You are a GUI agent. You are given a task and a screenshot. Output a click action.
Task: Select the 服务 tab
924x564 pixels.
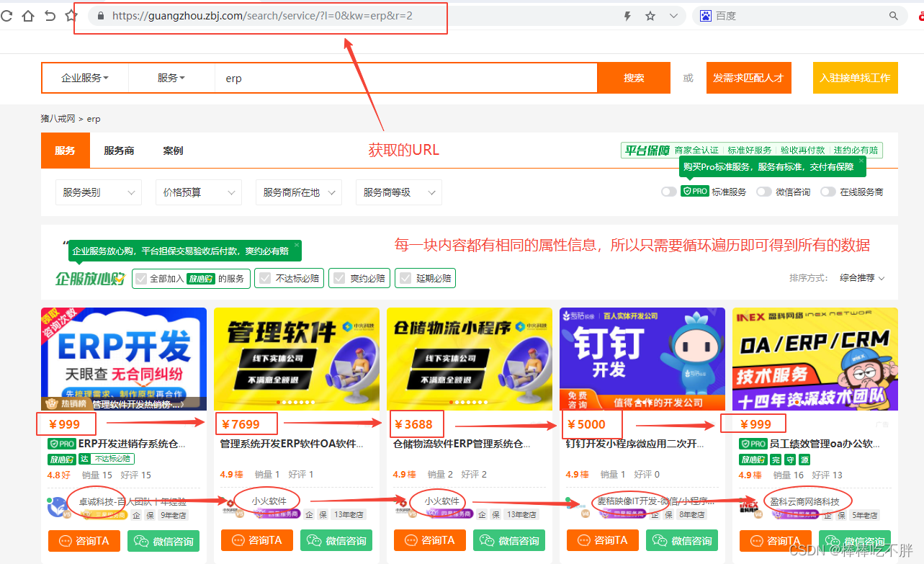point(65,151)
